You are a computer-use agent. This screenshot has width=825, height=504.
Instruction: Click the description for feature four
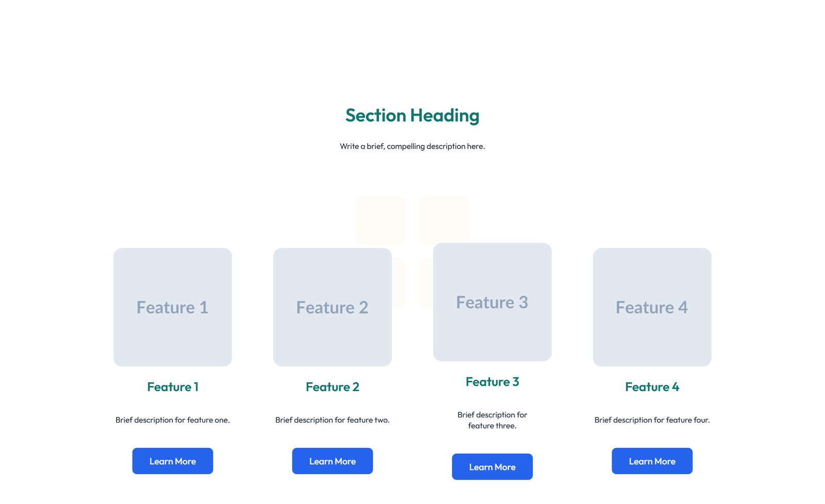(x=652, y=419)
